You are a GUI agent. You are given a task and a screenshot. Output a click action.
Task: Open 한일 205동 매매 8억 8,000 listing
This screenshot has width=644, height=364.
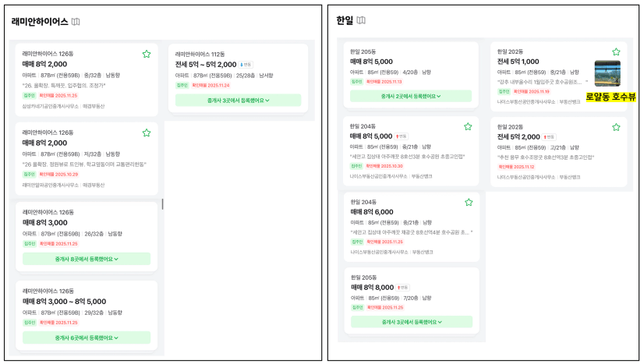[x=372, y=288]
